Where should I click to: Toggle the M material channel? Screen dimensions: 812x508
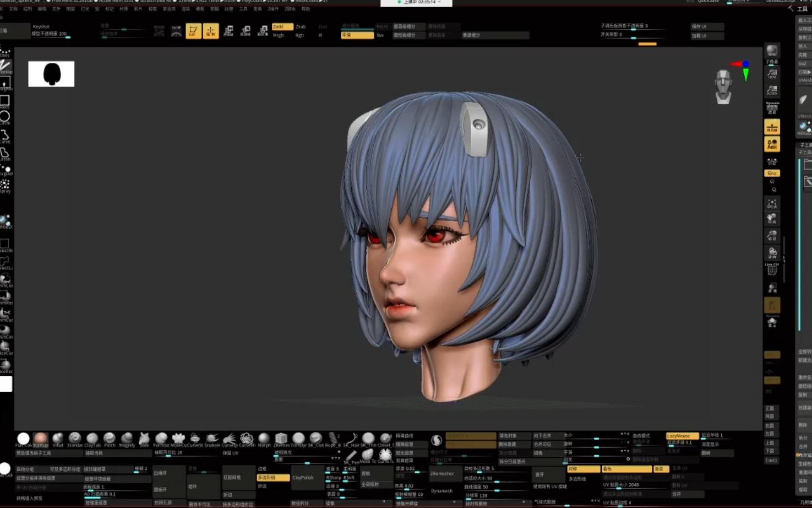320,35
